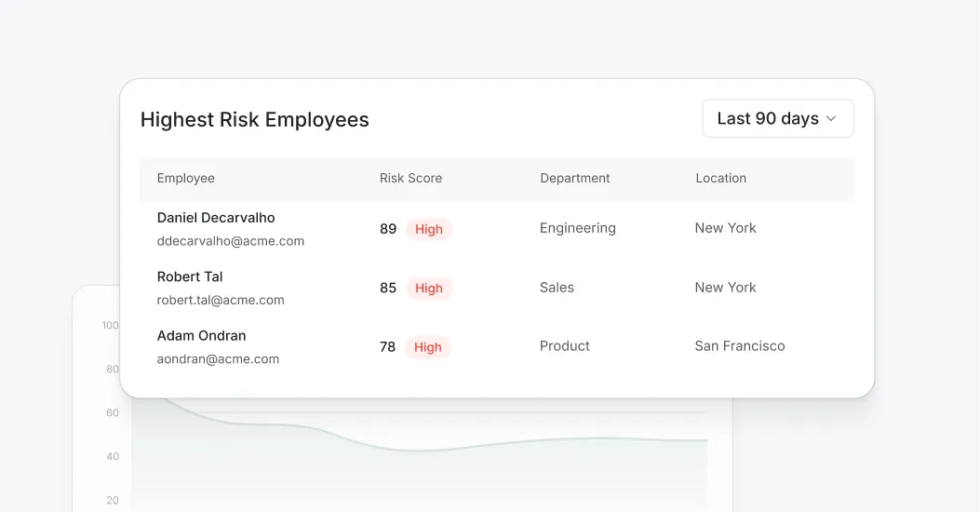Click the chevron in Last 90 days
Viewport: 980px width, 512px height.
pyautogui.click(x=831, y=119)
